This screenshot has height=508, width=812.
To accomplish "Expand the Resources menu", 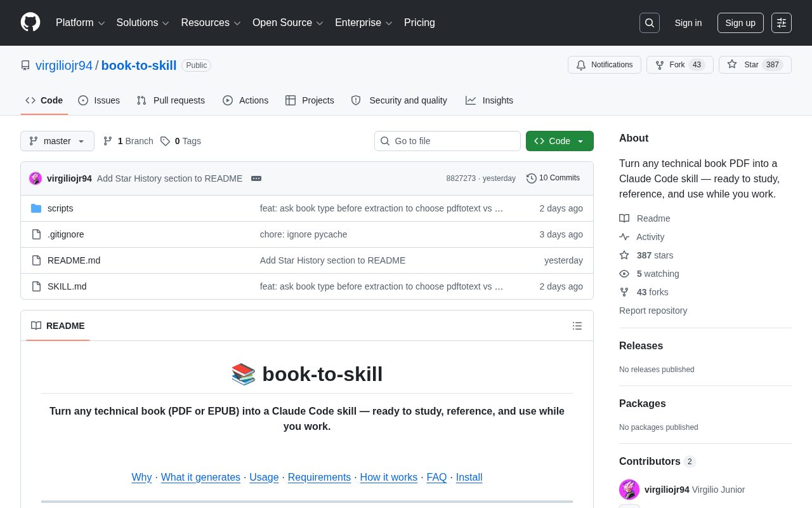I will pos(211,23).
